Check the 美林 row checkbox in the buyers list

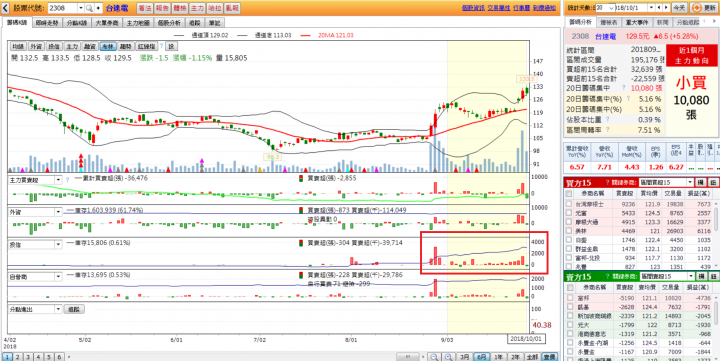[x=569, y=231]
